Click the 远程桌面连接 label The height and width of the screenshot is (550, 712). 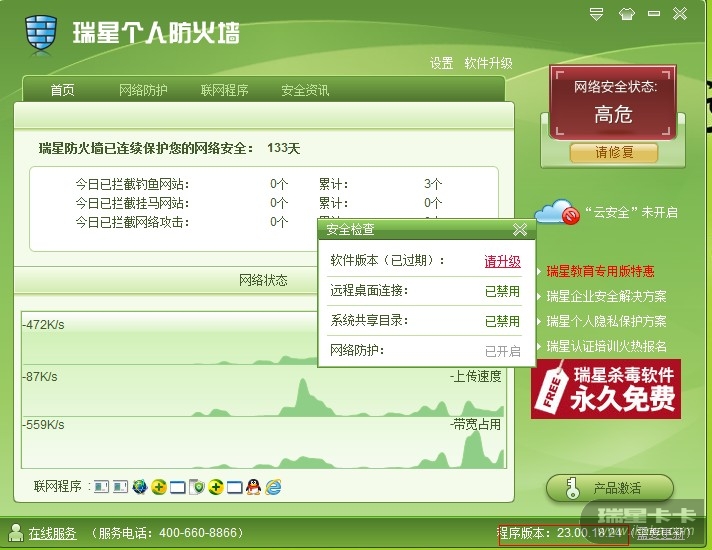point(369,290)
